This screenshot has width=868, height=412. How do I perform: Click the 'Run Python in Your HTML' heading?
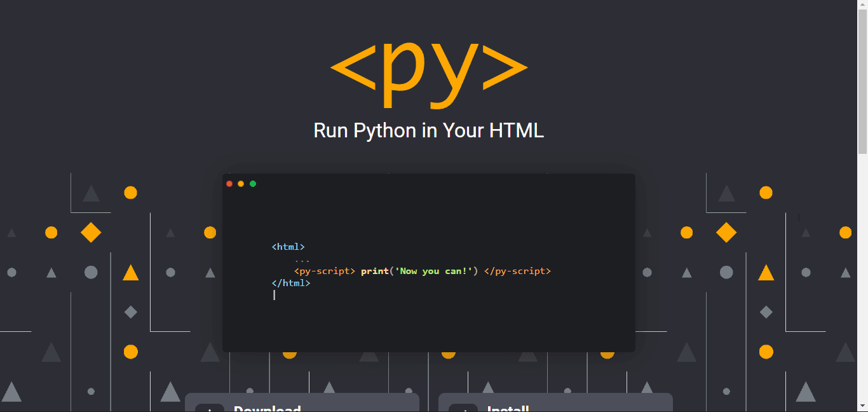point(429,130)
